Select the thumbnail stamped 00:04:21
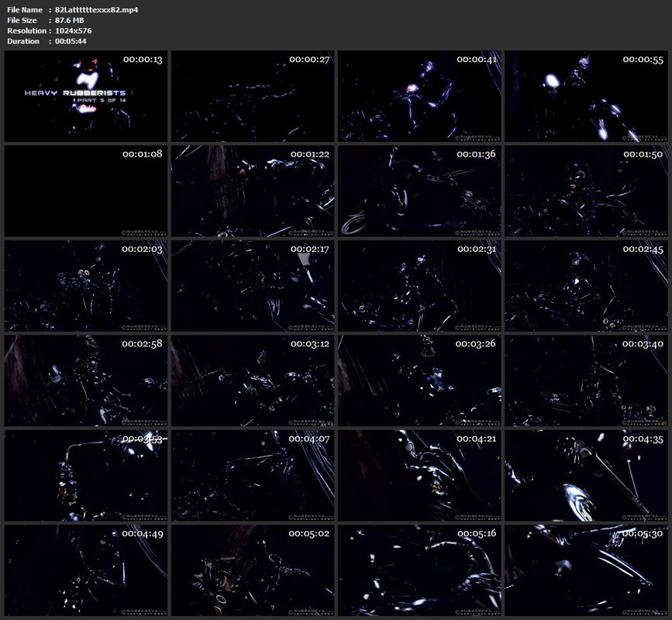 pos(419,476)
